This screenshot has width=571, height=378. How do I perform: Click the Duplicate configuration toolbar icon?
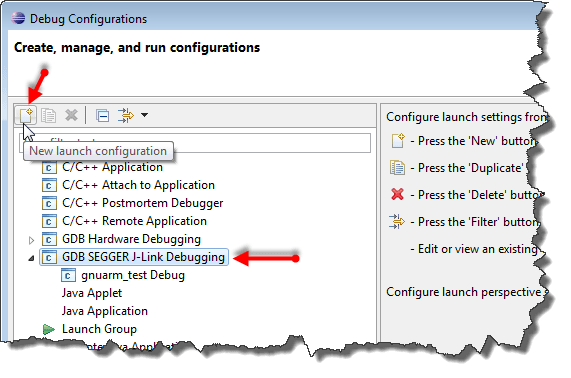[x=48, y=115]
